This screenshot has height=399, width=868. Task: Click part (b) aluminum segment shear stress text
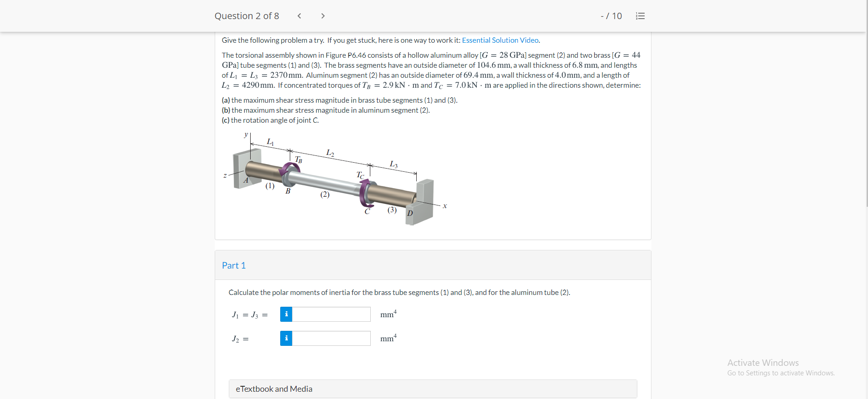click(x=326, y=110)
